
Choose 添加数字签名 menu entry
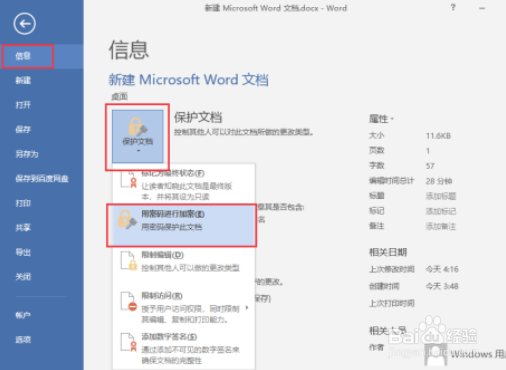pyautogui.click(x=184, y=348)
